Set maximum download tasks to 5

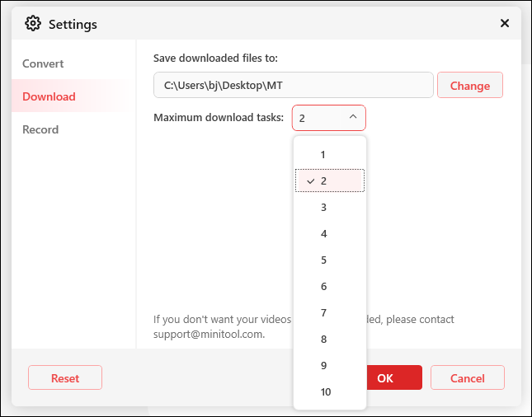click(329, 260)
